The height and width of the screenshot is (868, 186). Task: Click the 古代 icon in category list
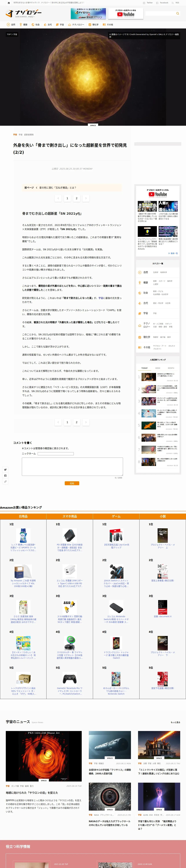[x=140, y=303]
